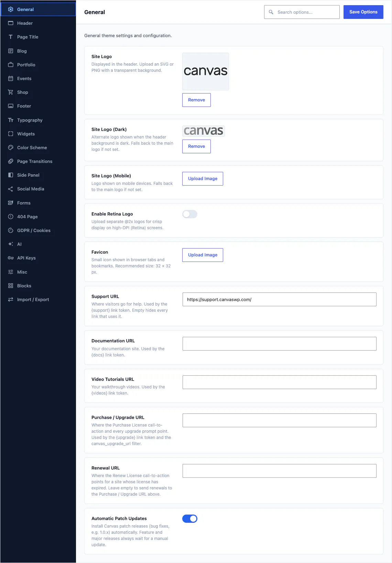
Task: Click the Site Logo canvas thumbnail
Action: (206, 71)
